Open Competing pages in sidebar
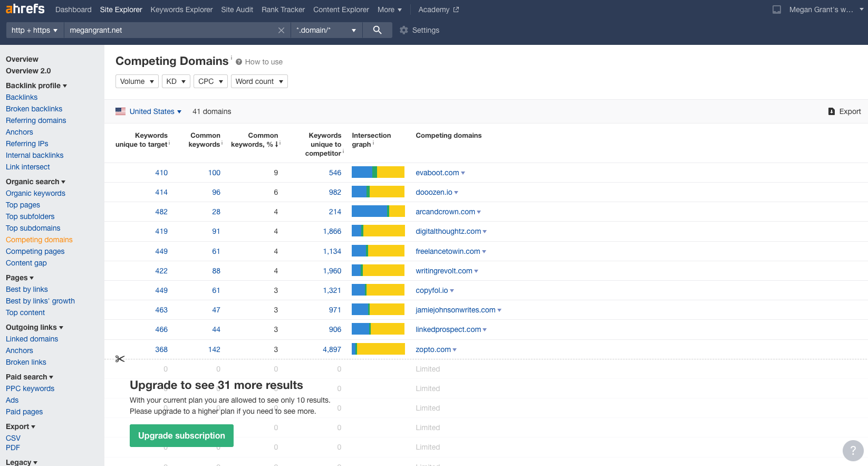This screenshot has height=466, width=868. click(35, 251)
